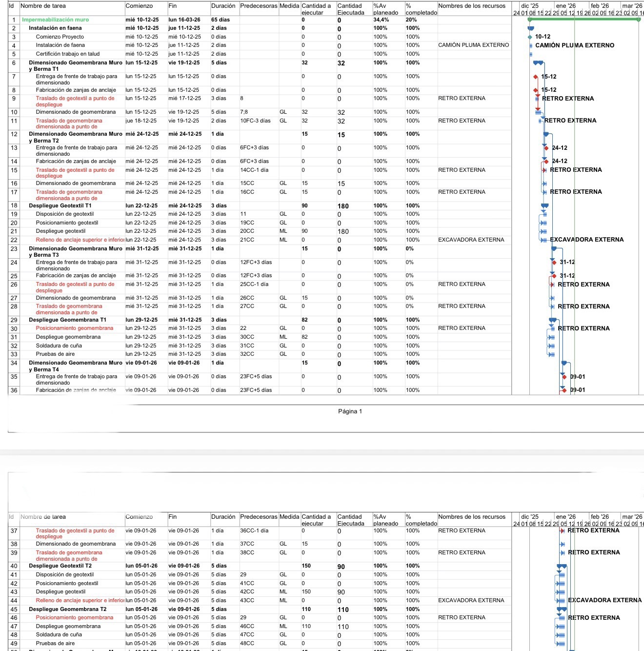Screen dimensions: 644x651
Task: Click the '65 días' duration cell
Action: click(221, 20)
